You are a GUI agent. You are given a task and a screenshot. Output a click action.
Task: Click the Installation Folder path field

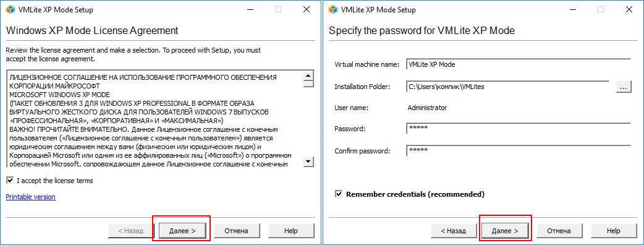[507, 87]
